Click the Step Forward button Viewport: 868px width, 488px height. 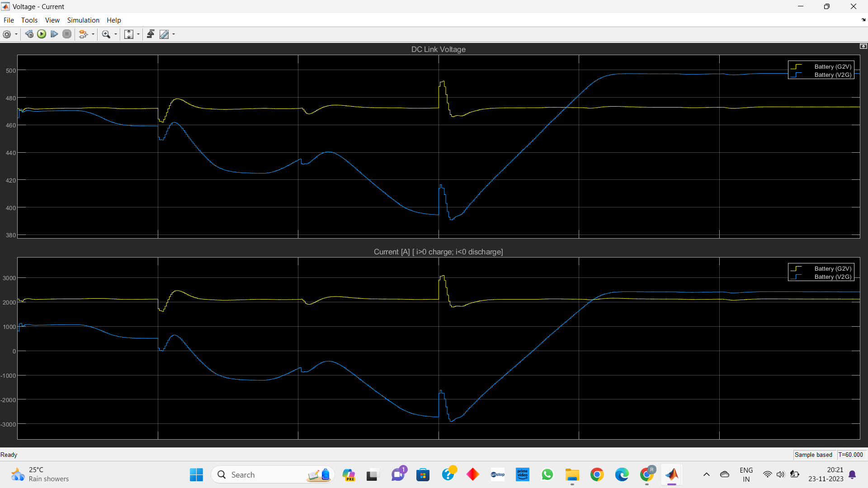[54, 34]
